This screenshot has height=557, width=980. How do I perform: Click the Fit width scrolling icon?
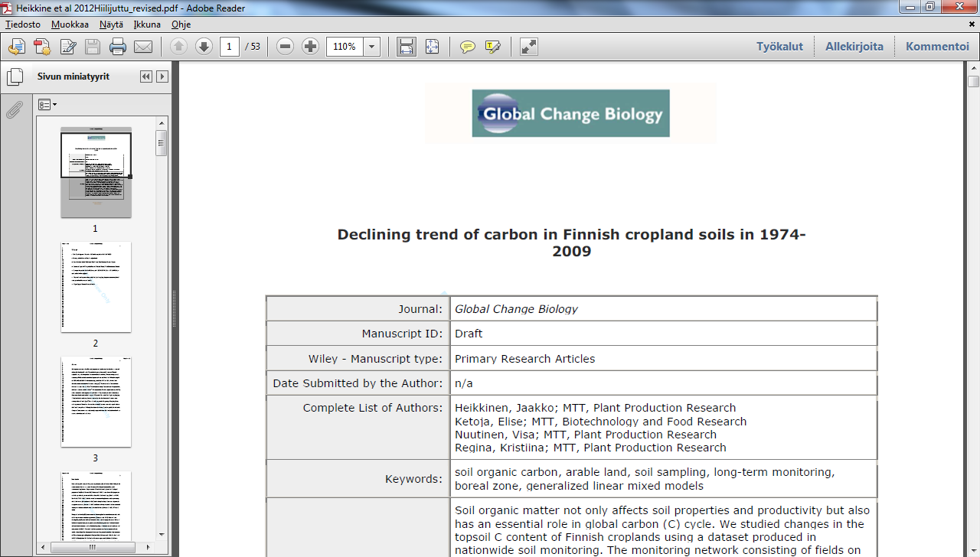pos(407,47)
